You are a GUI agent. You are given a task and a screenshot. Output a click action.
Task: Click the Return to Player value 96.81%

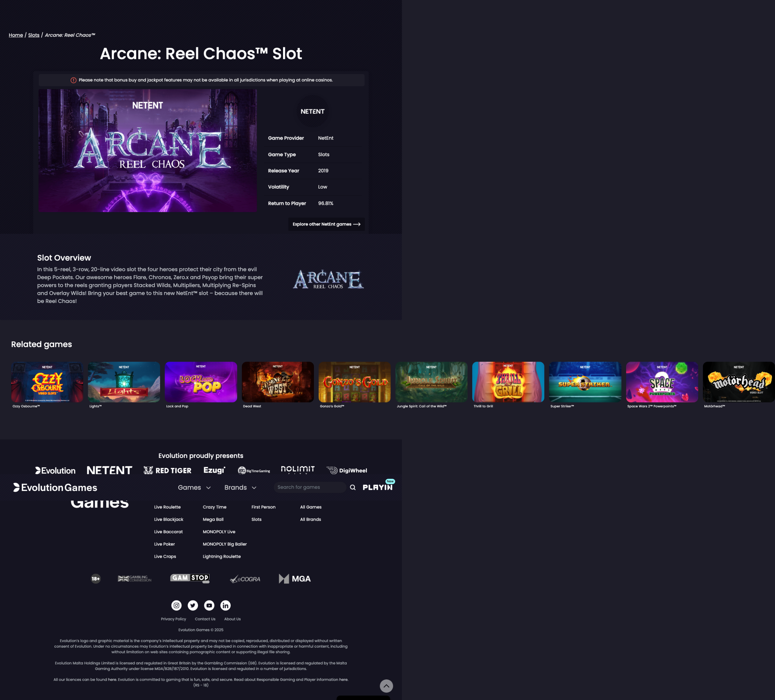pyautogui.click(x=326, y=203)
